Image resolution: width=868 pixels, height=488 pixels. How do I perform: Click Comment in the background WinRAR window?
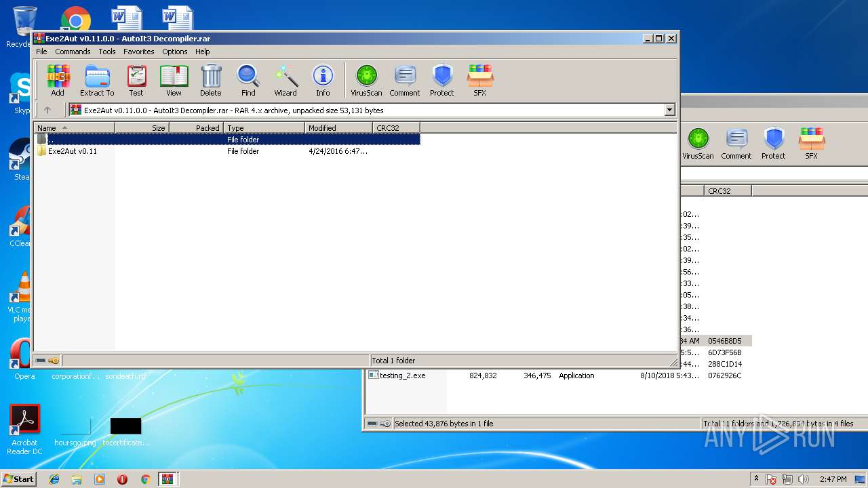click(x=736, y=144)
